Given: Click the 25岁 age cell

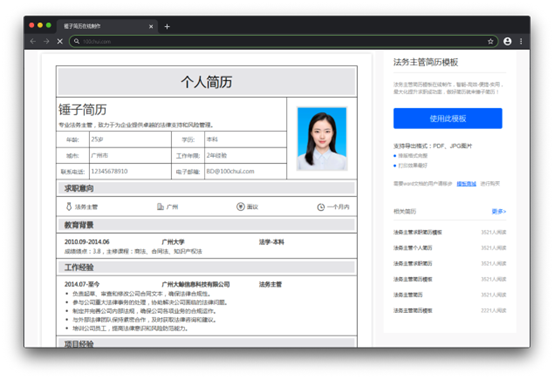Looking at the screenshot, I should (130, 140).
